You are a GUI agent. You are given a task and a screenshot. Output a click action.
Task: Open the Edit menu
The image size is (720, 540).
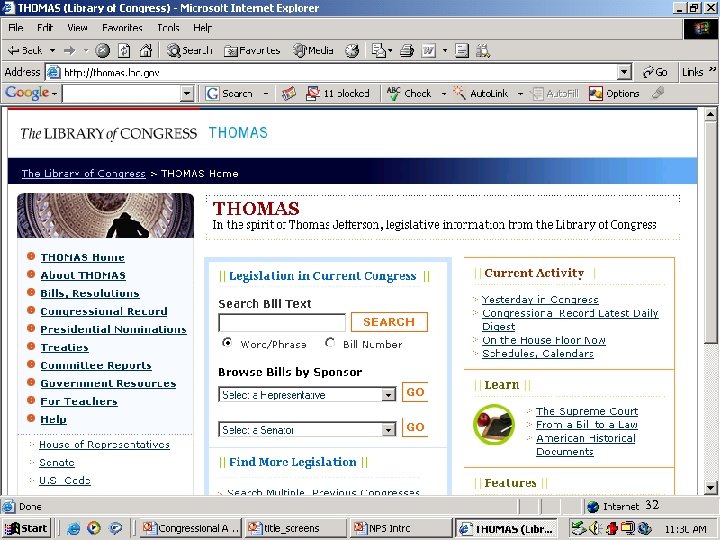[45, 28]
